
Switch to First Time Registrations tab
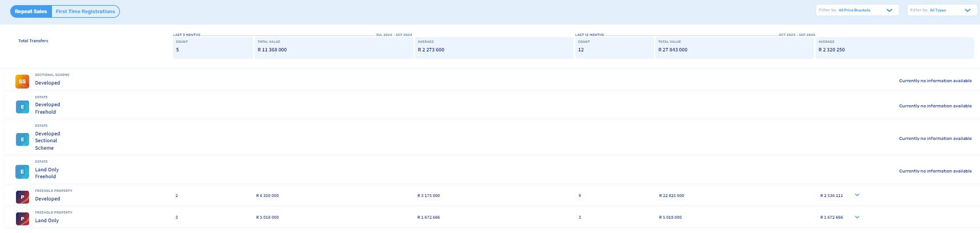click(86, 11)
